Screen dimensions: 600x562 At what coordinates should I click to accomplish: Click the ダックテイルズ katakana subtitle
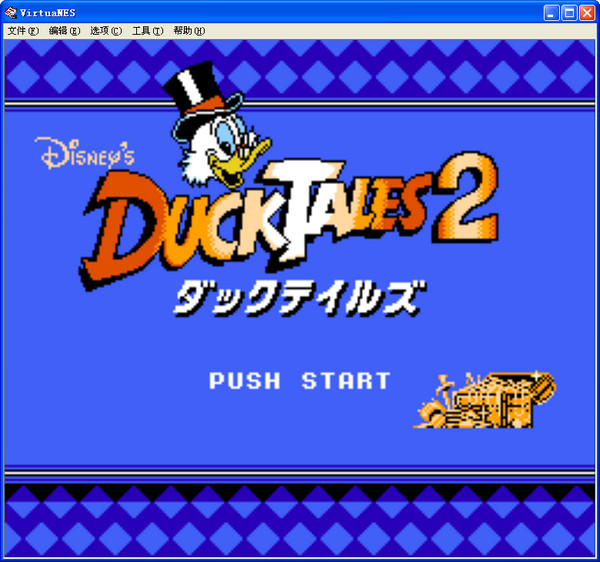(300, 298)
